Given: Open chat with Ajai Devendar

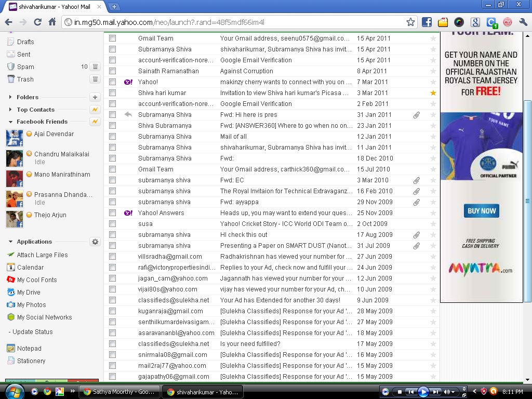Looking at the screenshot, I should 54,134.
